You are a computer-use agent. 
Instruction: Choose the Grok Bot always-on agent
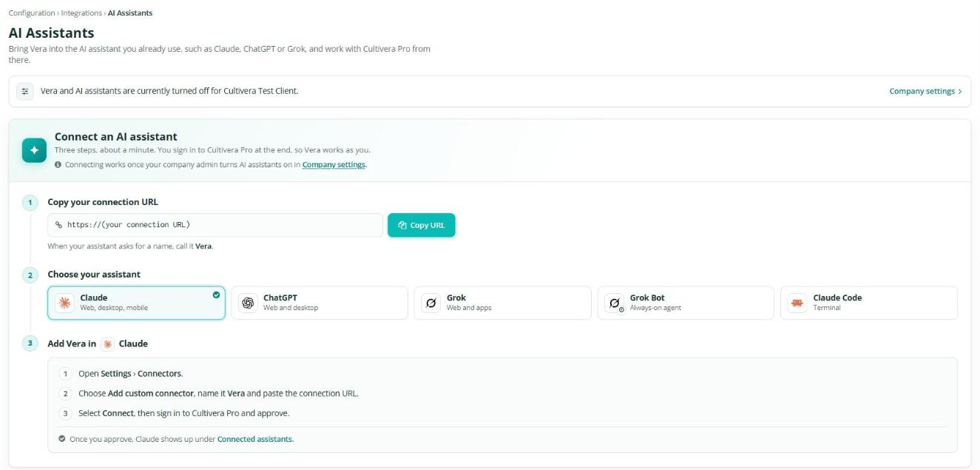coord(686,303)
